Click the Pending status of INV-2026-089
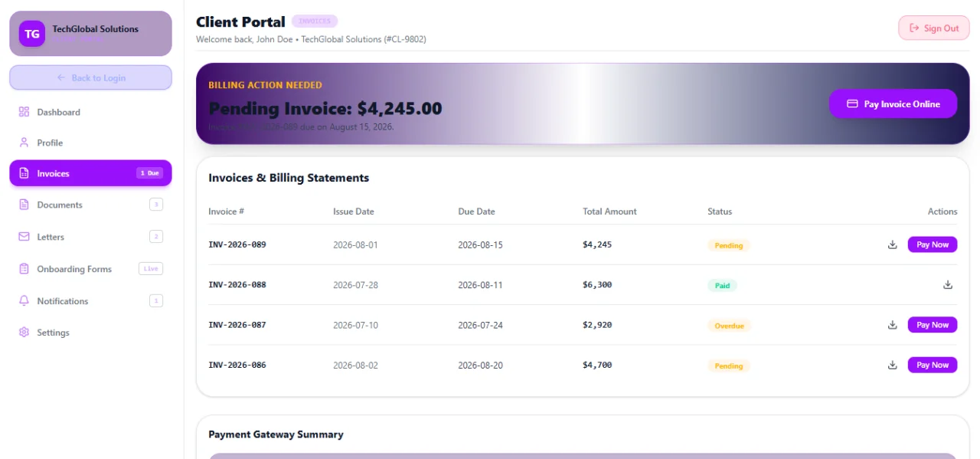 [x=729, y=245]
